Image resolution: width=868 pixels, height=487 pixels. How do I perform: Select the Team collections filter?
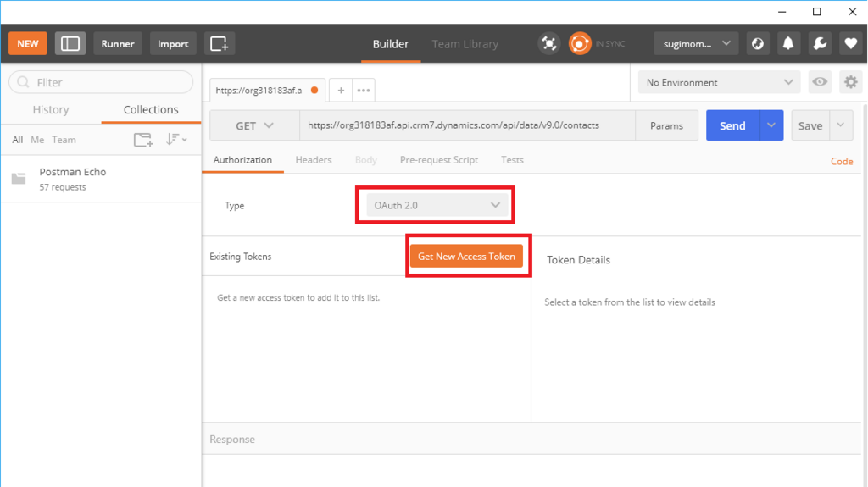[x=64, y=140]
